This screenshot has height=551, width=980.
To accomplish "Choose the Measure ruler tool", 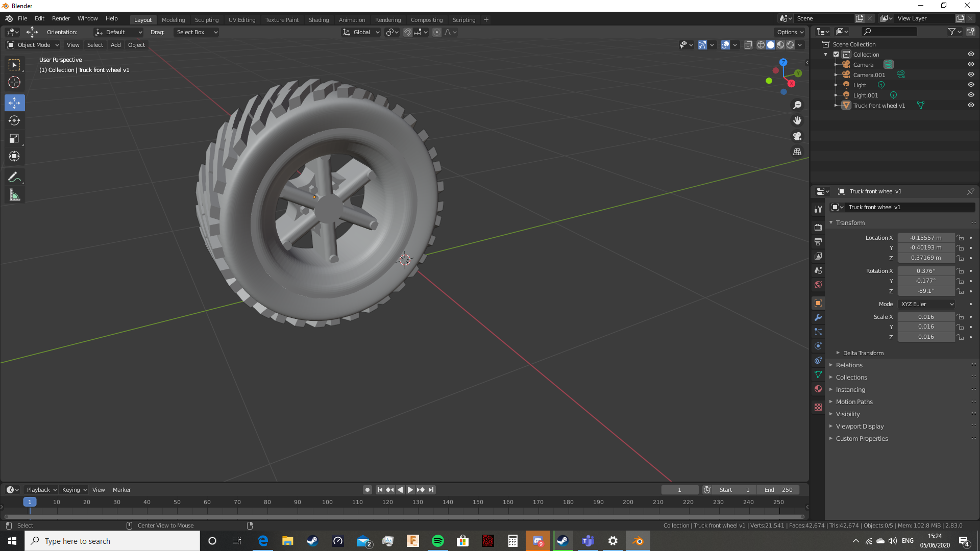I will pyautogui.click(x=14, y=195).
